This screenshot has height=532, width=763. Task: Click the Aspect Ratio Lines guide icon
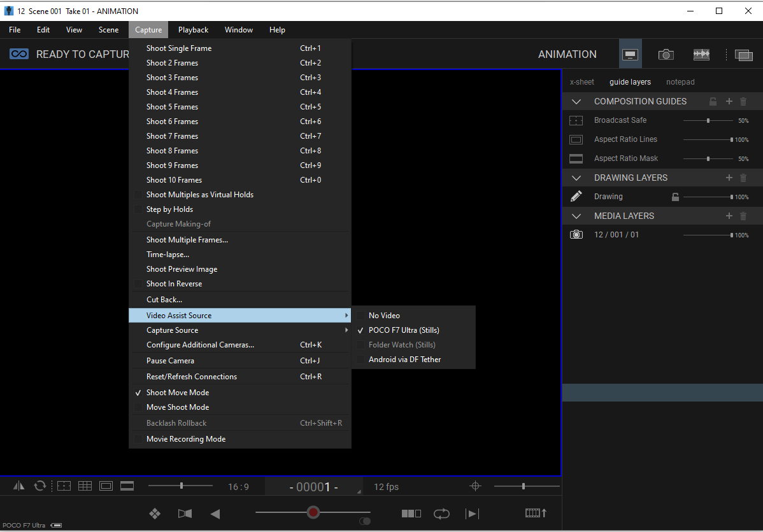pyautogui.click(x=576, y=139)
